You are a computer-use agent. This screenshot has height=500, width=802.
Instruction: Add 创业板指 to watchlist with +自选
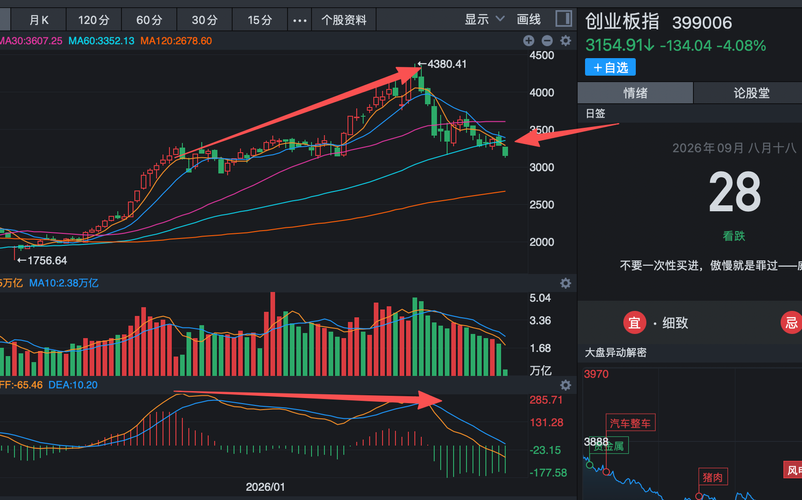610,67
